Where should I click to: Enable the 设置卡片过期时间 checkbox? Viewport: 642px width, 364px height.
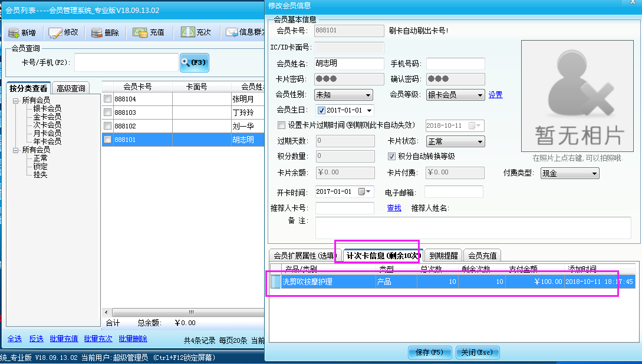point(281,125)
